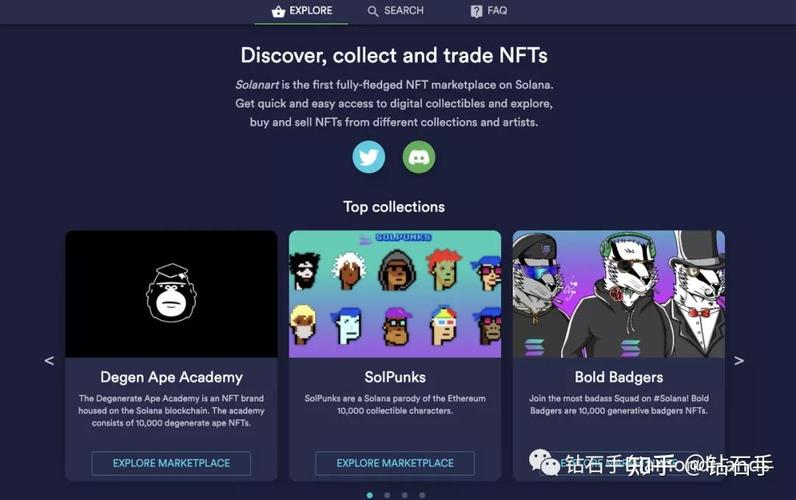Switch to the SEARCH tab
The width and height of the screenshot is (796, 500).
click(x=395, y=11)
